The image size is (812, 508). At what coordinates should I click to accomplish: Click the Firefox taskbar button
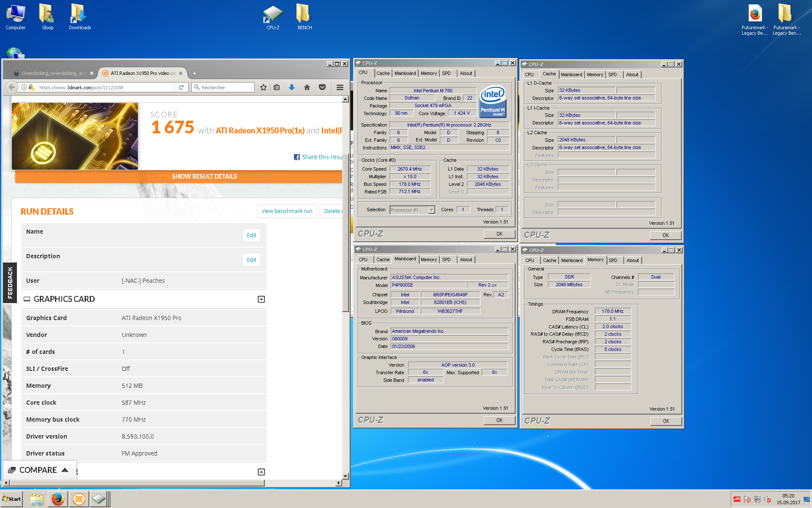[x=58, y=499]
